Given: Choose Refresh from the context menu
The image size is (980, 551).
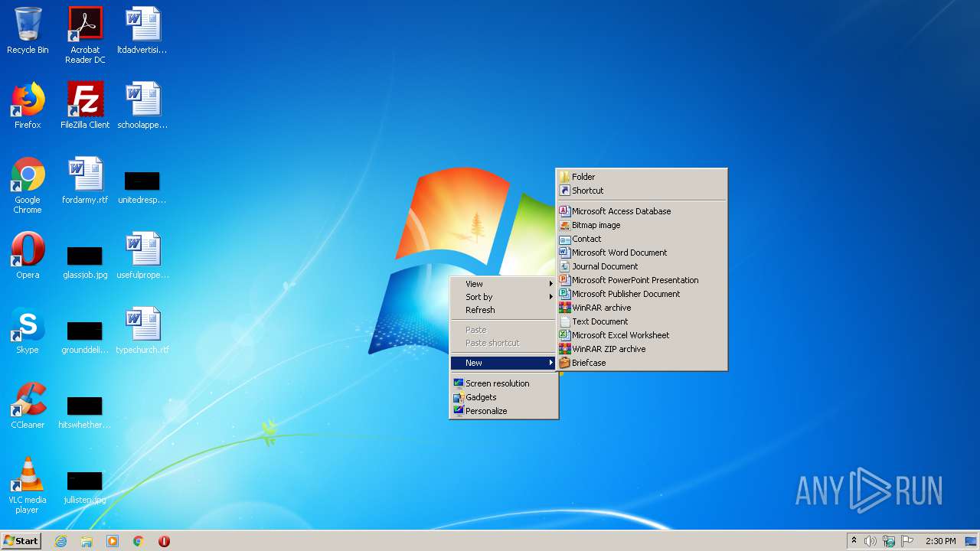Looking at the screenshot, I should 504,310.
